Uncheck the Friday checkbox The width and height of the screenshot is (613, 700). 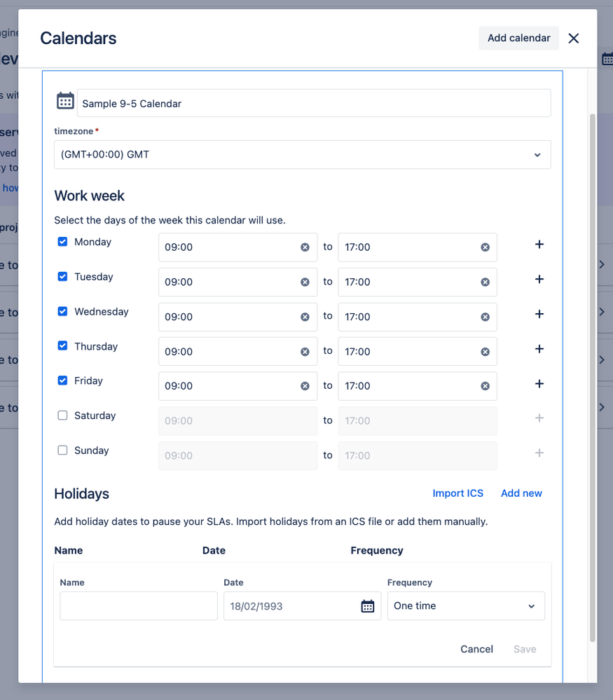[62, 380]
